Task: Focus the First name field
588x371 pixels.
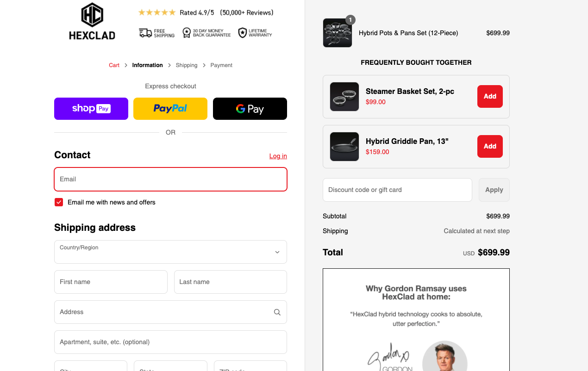Action: (111, 282)
